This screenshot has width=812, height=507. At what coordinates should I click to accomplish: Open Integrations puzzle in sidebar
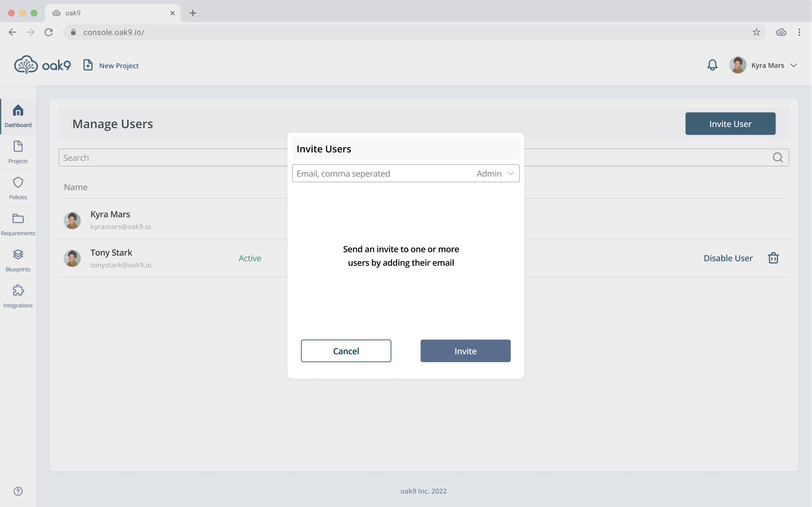click(x=18, y=297)
